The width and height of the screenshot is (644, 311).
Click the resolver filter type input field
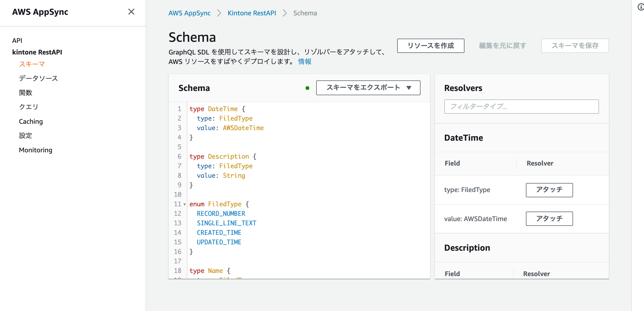coord(521,107)
